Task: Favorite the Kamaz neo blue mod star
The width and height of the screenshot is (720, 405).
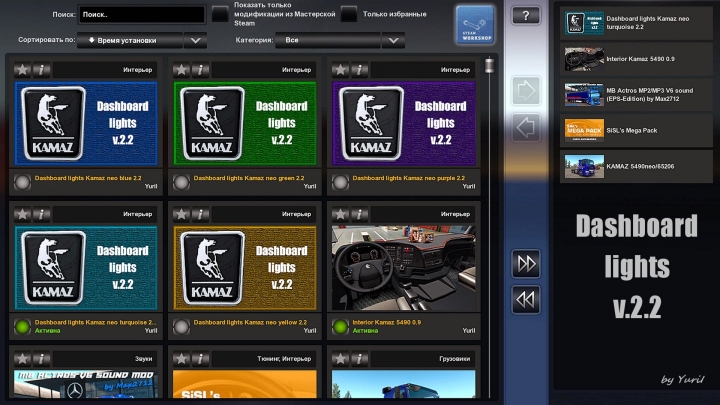Action: [22, 70]
